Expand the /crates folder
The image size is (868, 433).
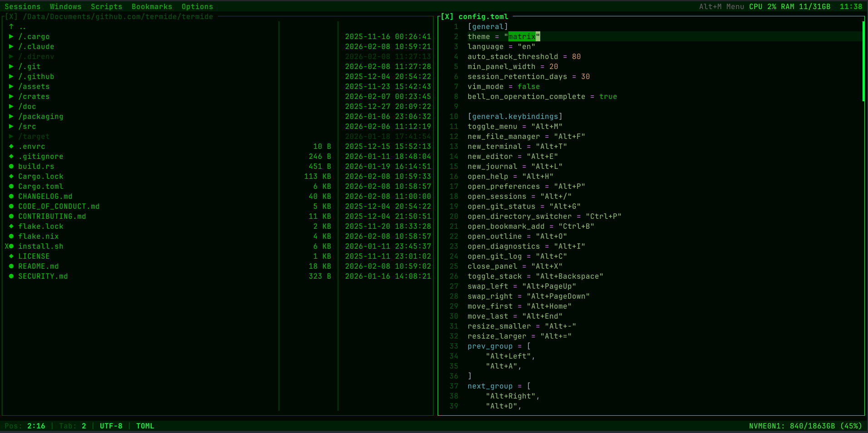[11, 97]
